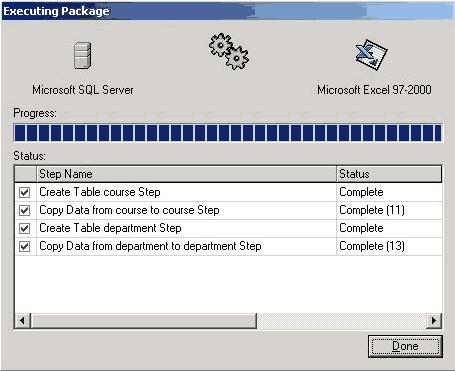Select "Copy Data from course to course Step" text
Image resolution: width=455 pixels, height=371 pixels.
129,210
